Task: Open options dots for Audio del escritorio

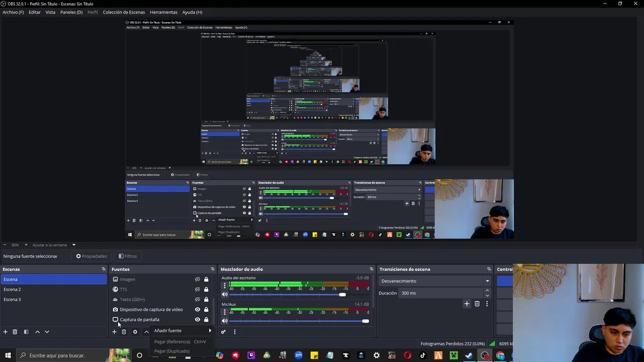Action: (224, 285)
